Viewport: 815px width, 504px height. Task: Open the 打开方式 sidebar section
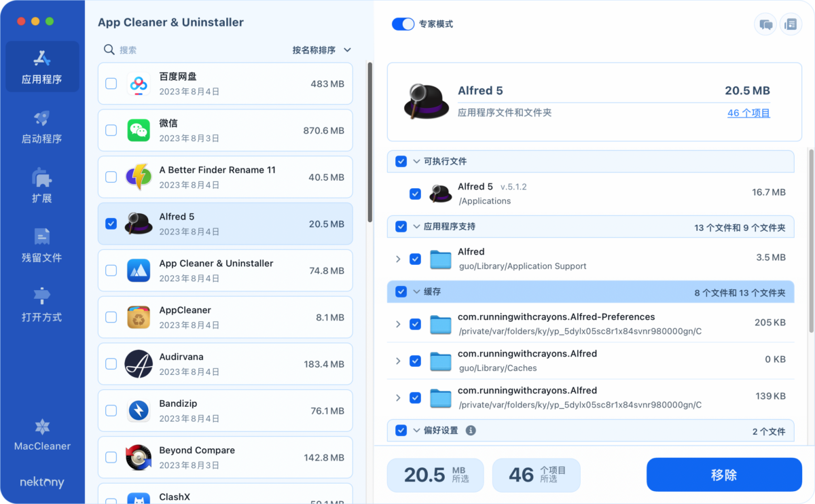[42, 304]
